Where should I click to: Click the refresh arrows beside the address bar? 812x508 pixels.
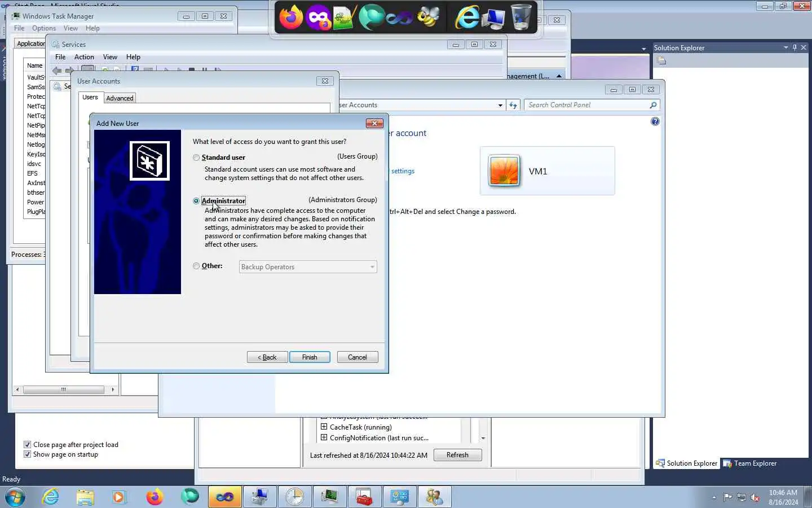513,105
